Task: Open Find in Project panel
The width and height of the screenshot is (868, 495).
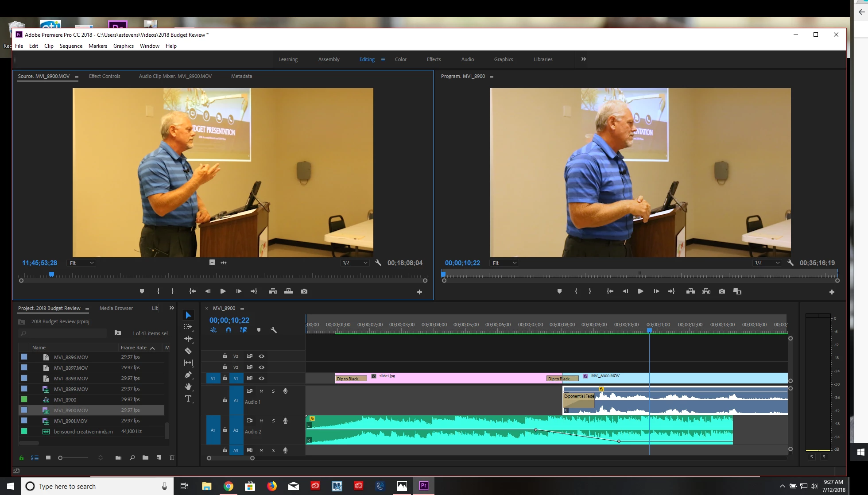Action: [x=132, y=458]
